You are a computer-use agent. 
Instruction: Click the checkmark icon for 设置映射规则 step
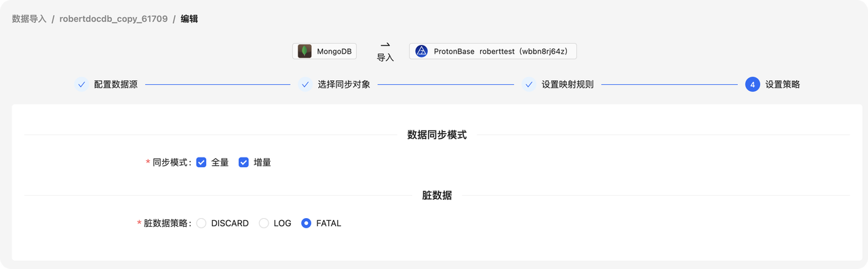(x=529, y=85)
